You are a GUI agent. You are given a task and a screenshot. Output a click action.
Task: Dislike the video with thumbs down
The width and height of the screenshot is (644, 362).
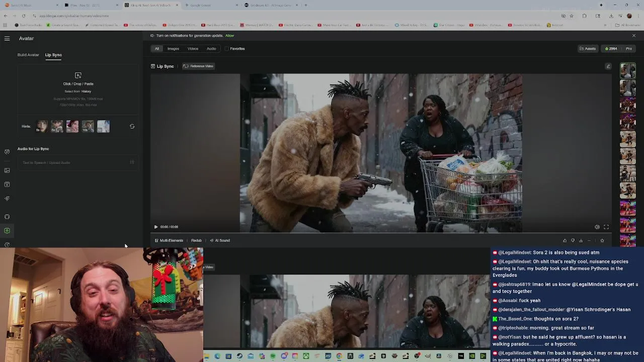click(x=573, y=240)
